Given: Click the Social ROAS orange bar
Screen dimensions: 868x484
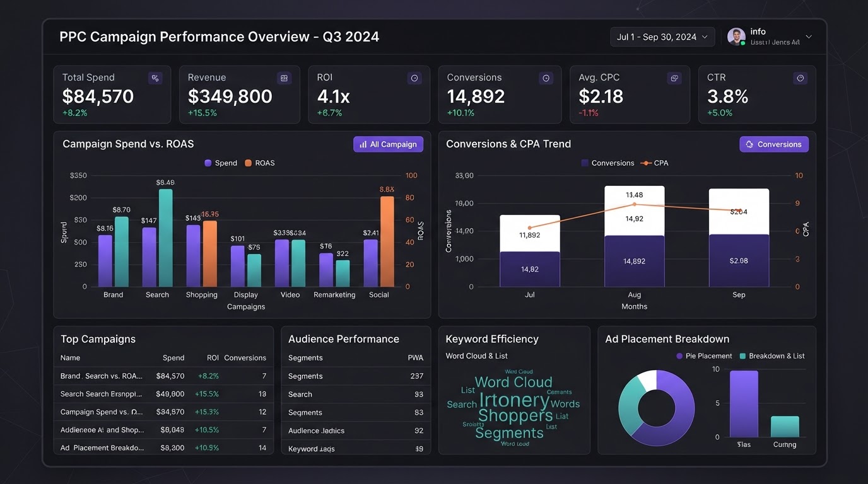Looking at the screenshot, I should 387,241.
